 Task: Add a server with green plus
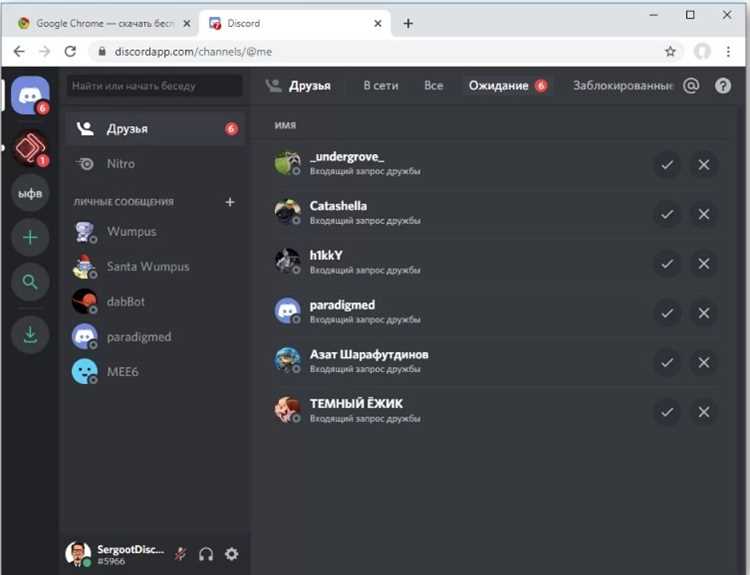(x=30, y=237)
